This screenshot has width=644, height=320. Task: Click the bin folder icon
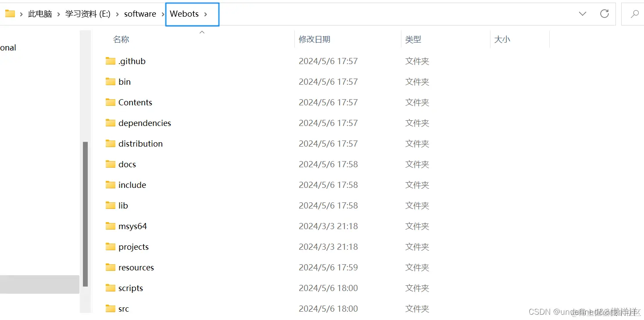point(111,82)
